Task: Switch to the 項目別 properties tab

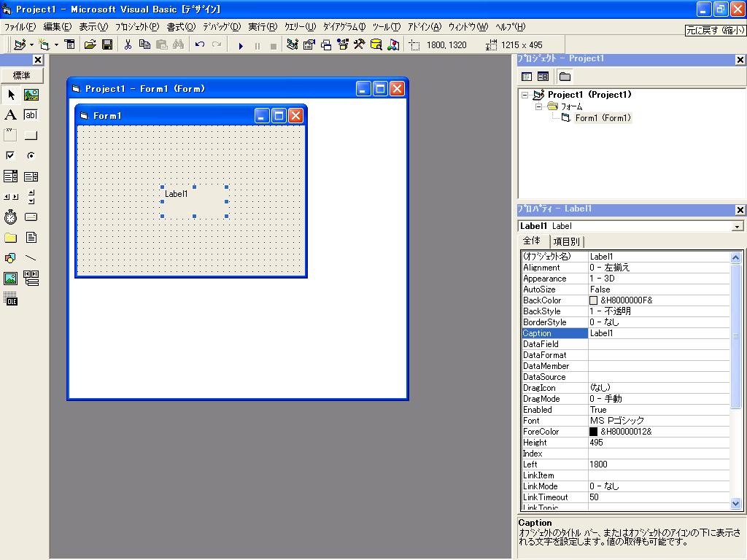Action: point(566,241)
